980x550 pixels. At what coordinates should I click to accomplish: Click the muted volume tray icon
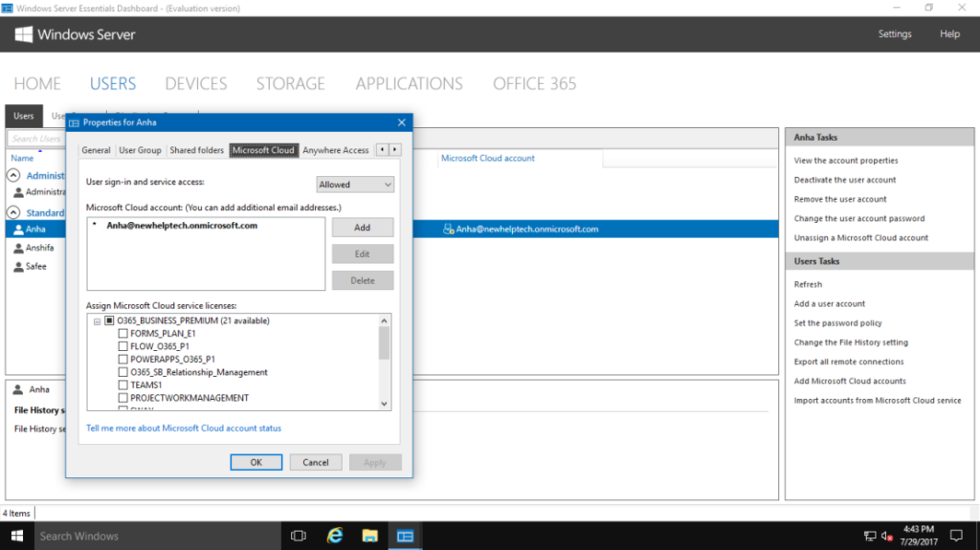pyautogui.click(x=886, y=536)
